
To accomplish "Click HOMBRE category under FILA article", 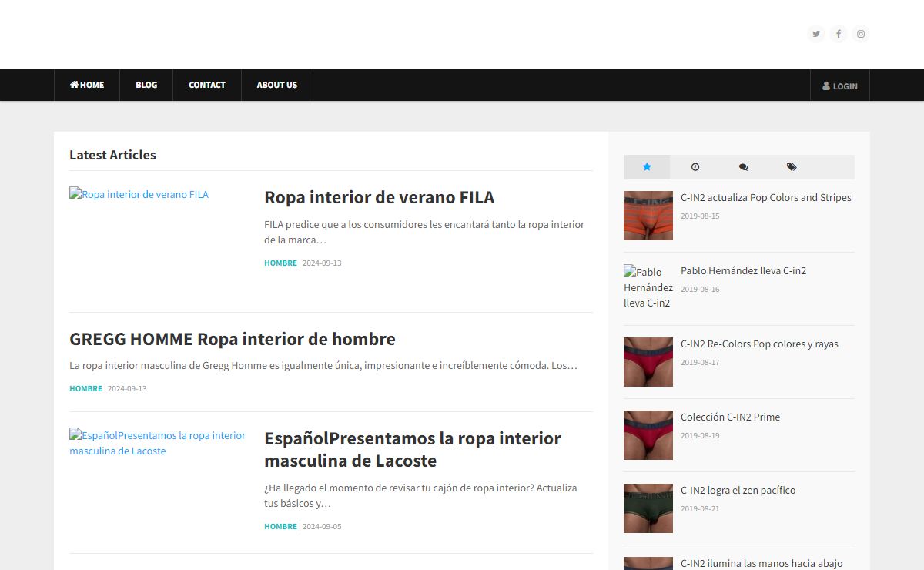I will [280, 263].
